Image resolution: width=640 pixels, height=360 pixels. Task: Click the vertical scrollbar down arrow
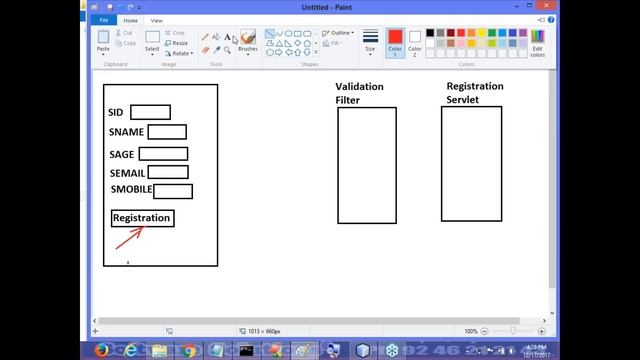click(x=552, y=313)
